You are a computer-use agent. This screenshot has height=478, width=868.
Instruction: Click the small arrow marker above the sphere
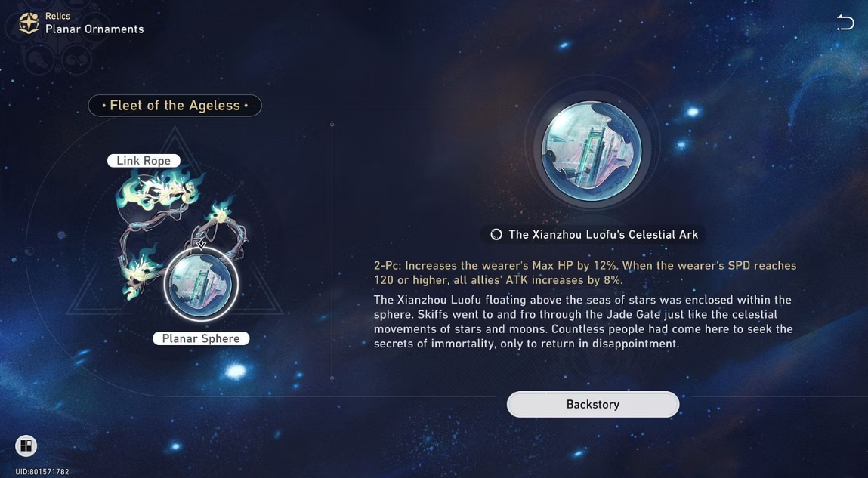(x=201, y=244)
